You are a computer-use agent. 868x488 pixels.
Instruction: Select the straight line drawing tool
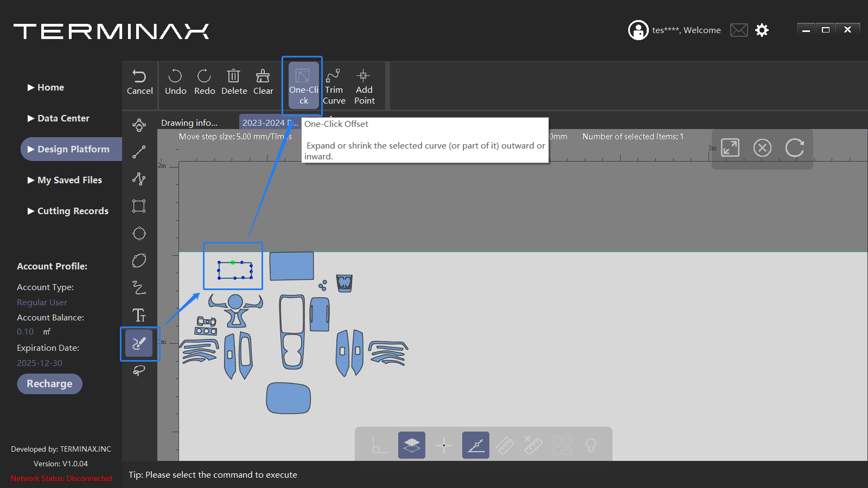tap(139, 152)
